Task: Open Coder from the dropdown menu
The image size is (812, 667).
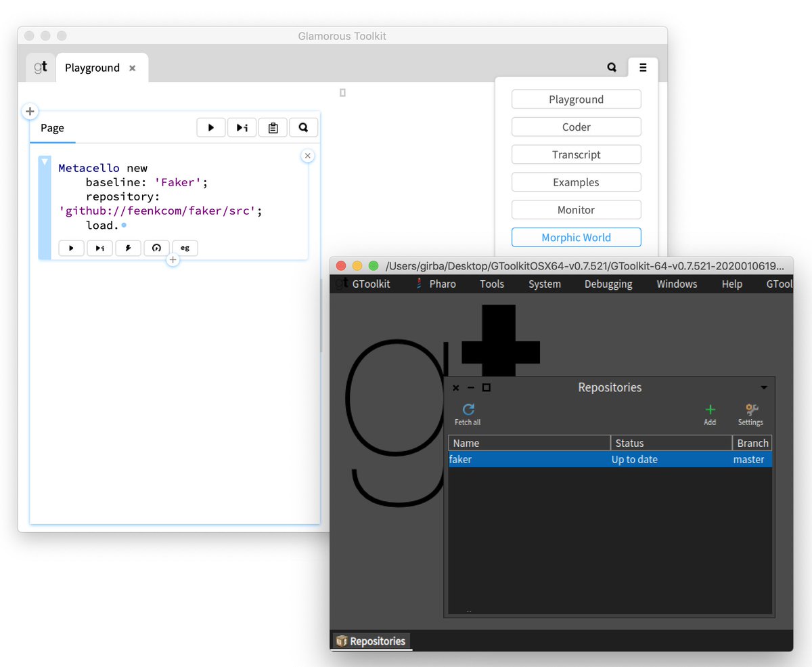Action: point(576,127)
